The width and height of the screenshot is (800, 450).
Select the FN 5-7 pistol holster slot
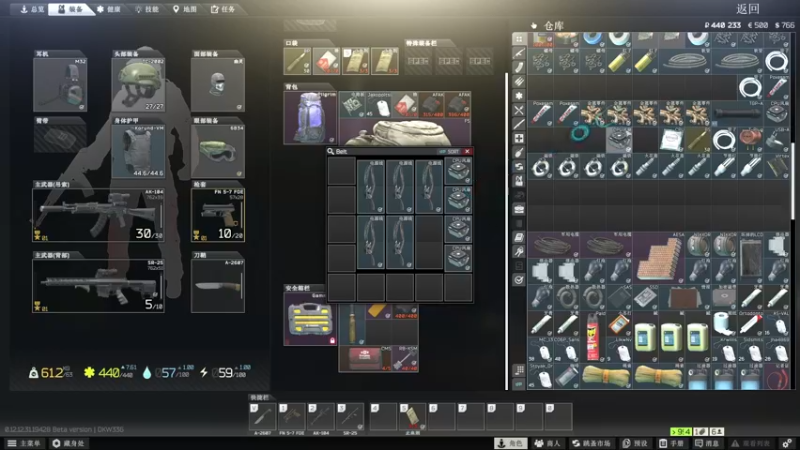[x=218, y=215]
